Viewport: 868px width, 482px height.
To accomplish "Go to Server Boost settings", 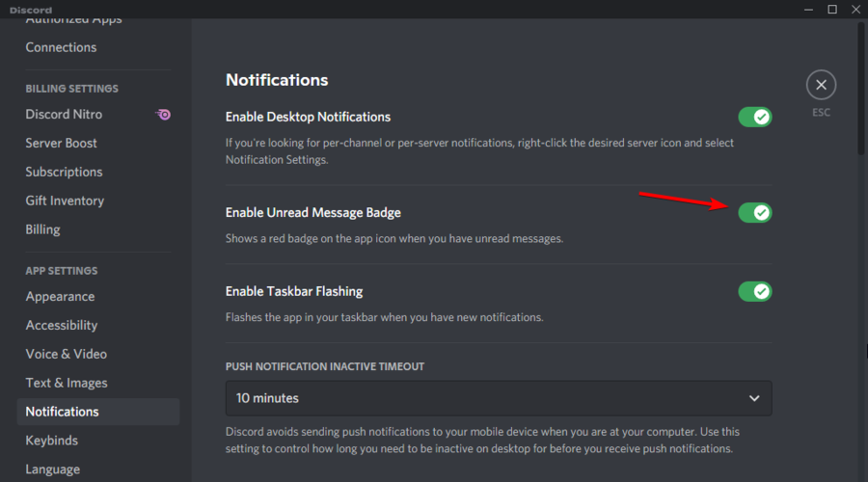I will [x=61, y=144].
